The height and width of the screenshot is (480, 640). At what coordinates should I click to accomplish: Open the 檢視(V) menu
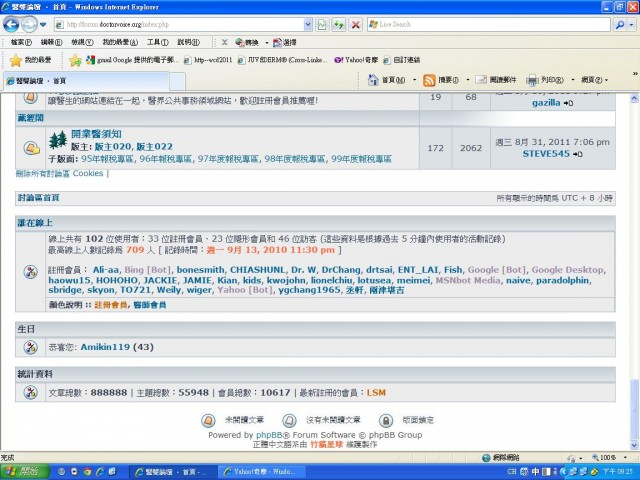coord(82,42)
